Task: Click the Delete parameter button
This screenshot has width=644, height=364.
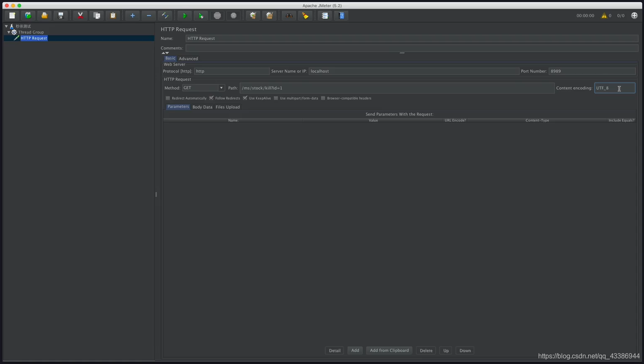Action: click(426, 350)
